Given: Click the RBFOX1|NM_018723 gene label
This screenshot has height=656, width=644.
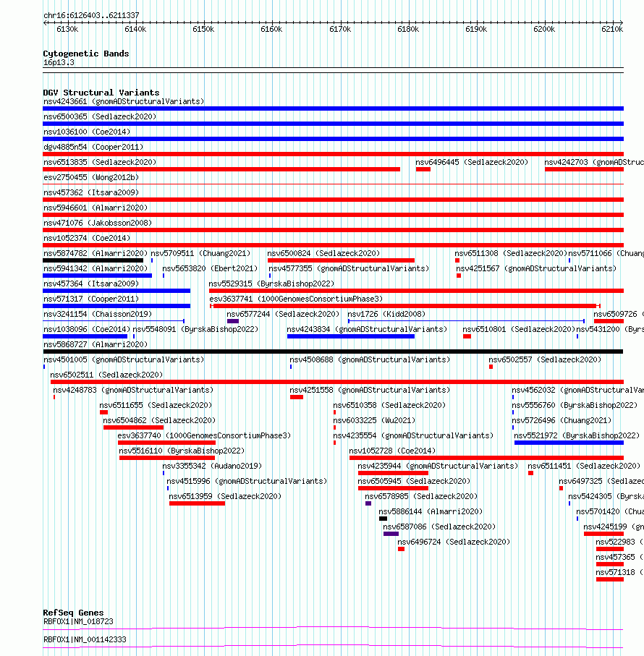Looking at the screenshot, I should pyautogui.click(x=78, y=622).
